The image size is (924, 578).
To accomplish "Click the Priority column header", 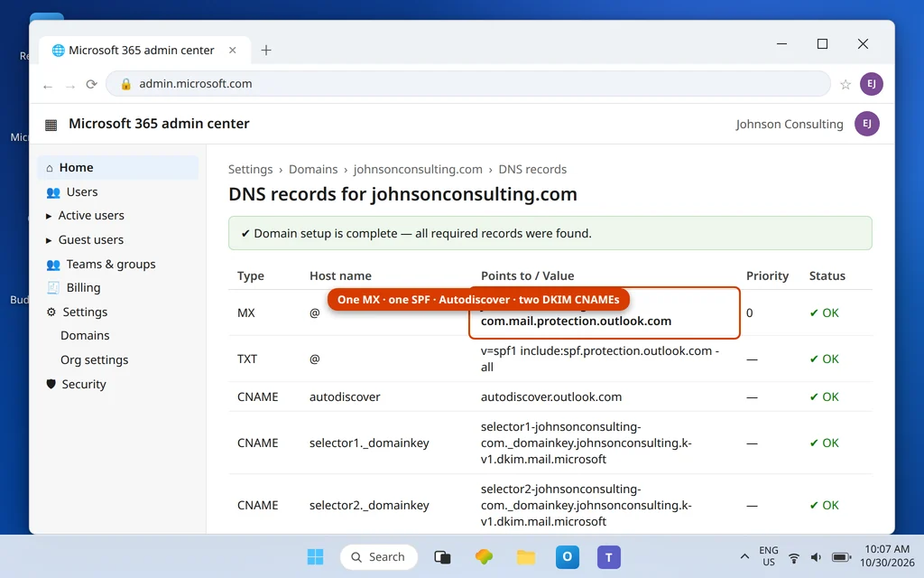I will point(767,276).
